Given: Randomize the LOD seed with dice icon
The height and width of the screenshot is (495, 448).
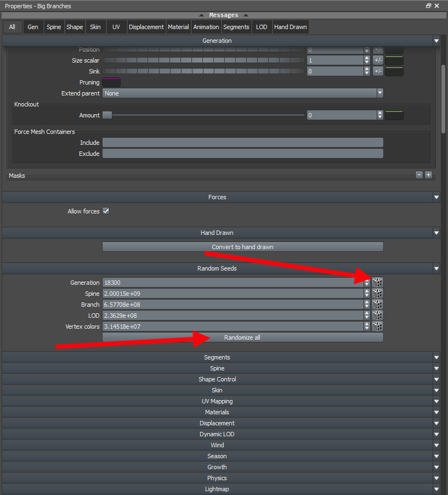Looking at the screenshot, I should click(377, 316).
